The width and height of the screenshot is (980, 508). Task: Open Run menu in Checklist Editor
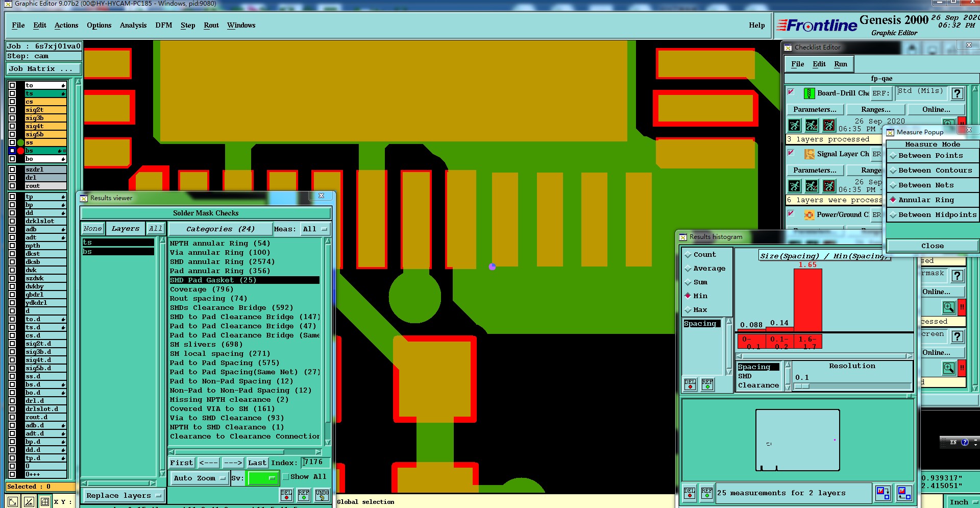[841, 64]
